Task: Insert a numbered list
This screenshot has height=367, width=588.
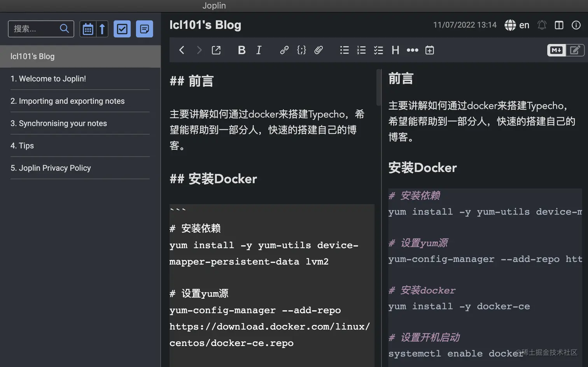Action: coord(361,50)
